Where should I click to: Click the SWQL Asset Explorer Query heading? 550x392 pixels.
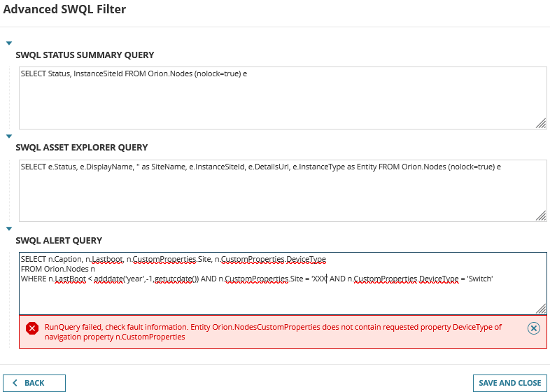point(82,148)
